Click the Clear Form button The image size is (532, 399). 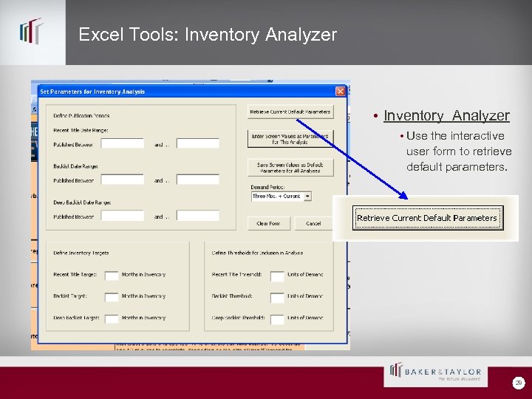(x=269, y=224)
